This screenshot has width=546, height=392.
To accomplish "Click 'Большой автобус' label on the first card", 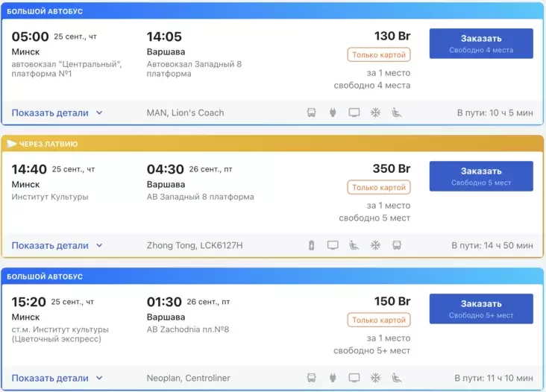I will 45,12.
